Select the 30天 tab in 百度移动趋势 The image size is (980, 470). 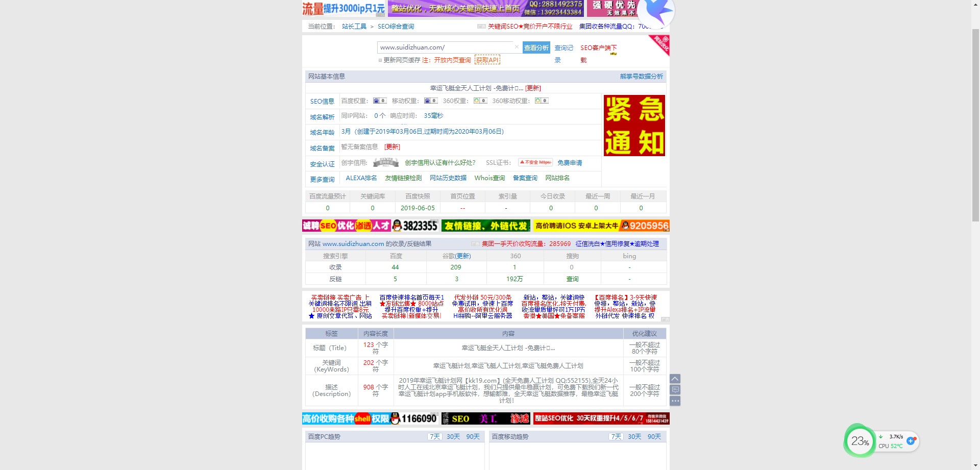[x=634, y=436]
